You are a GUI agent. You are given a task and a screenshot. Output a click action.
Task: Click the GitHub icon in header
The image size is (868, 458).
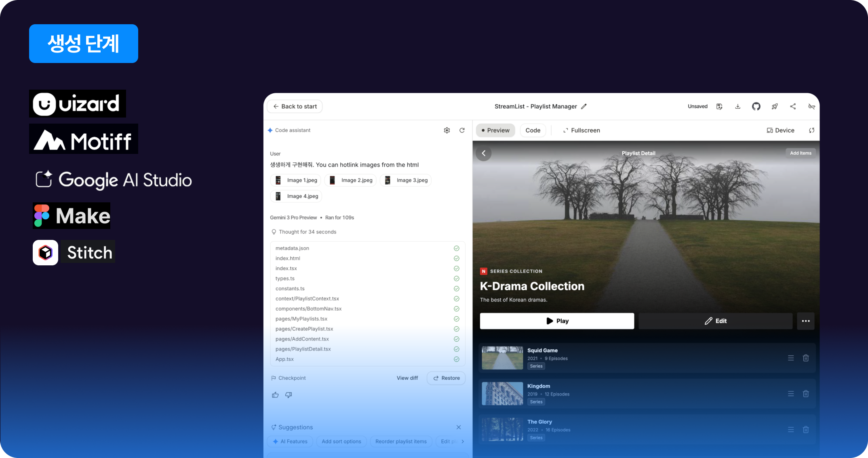click(x=756, y=107)
